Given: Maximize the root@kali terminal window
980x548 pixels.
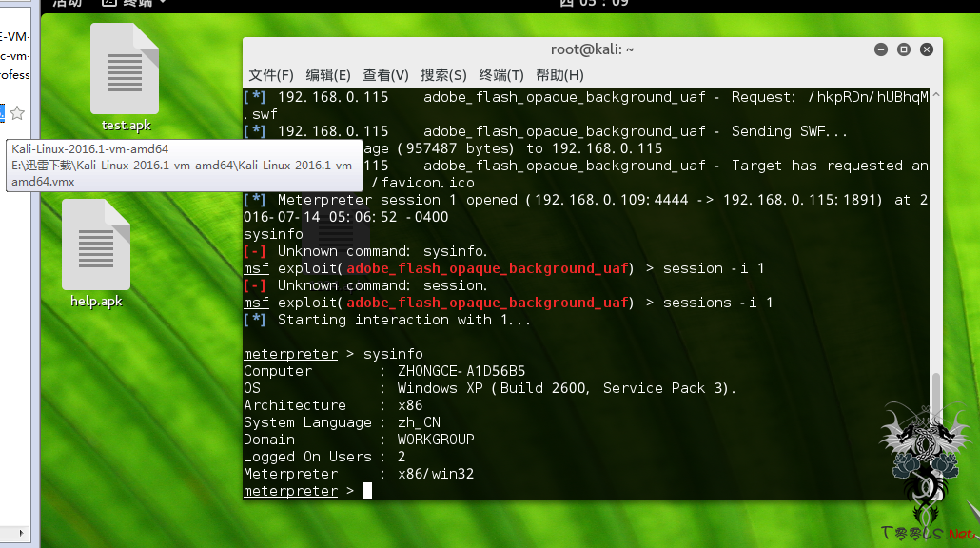Looking at the screenshot, I should coord(904,49).
